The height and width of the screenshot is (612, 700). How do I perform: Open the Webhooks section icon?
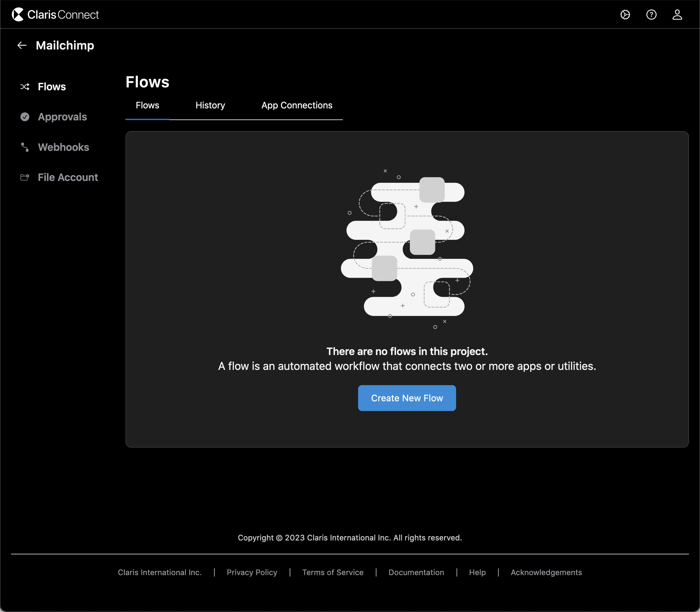25,147
